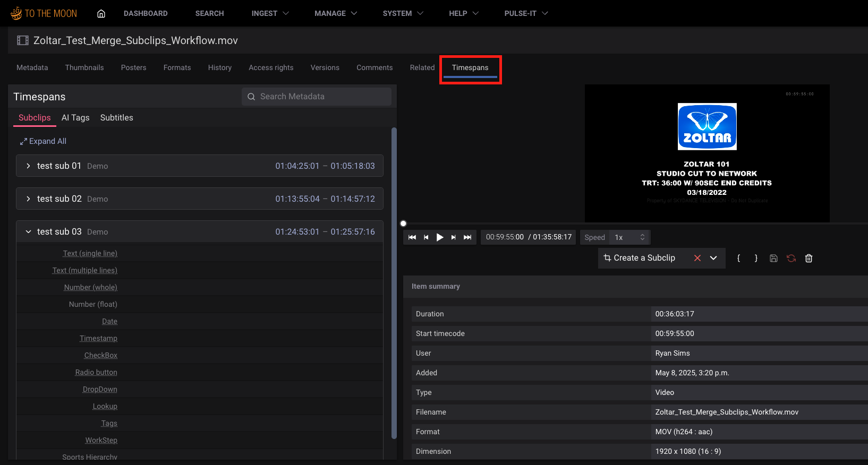Click the Lookup field label
This screenshot has height=465, width=868.
click(x=105, y=406)
